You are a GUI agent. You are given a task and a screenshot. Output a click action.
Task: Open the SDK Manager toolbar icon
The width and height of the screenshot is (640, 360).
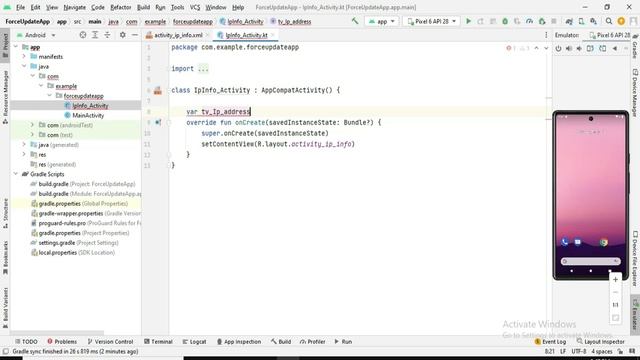tap(593, 21)
